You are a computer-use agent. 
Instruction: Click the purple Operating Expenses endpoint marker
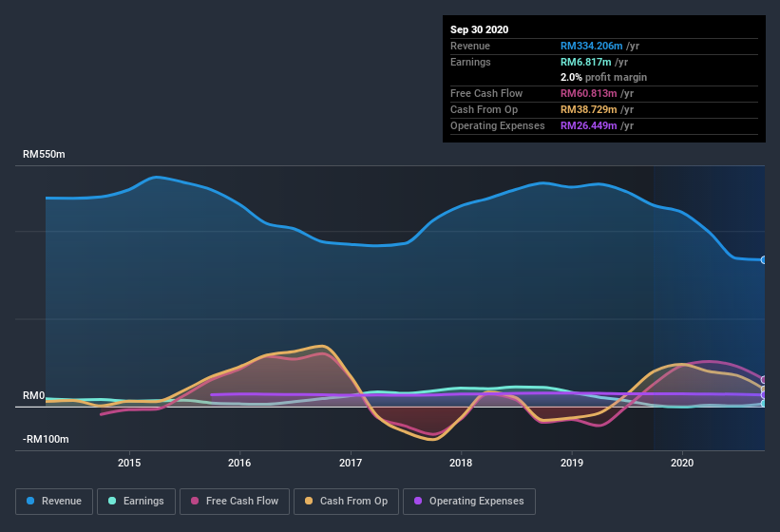tap(764, 395)
